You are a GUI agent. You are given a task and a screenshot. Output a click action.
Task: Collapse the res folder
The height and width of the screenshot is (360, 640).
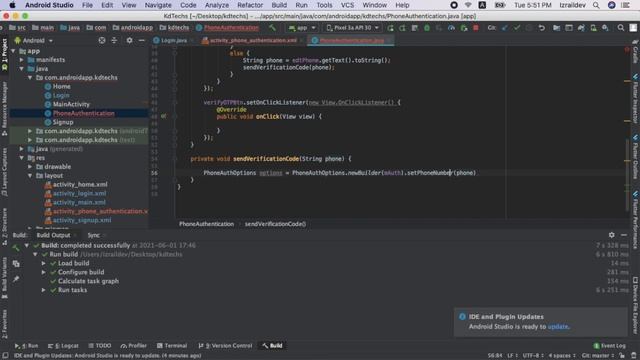[x=22, y=158]
